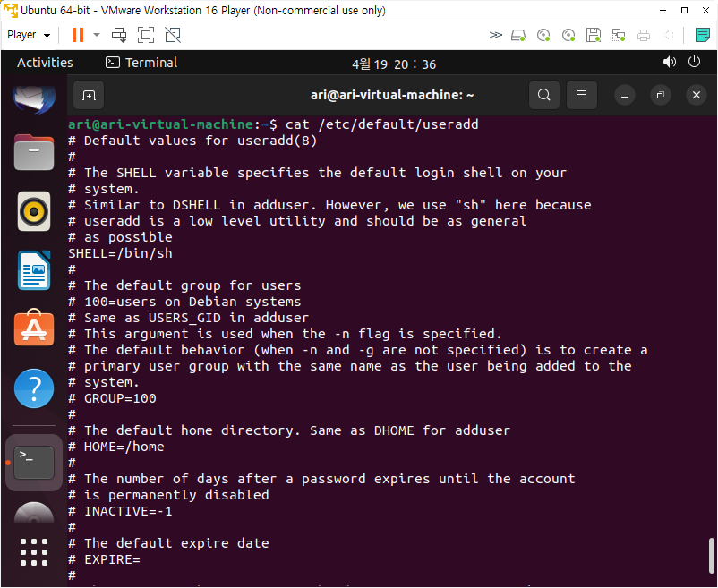Screen dimensions: 718x588
Task: Open the VMware notes message icon
Action: click(x=702, y=35)
